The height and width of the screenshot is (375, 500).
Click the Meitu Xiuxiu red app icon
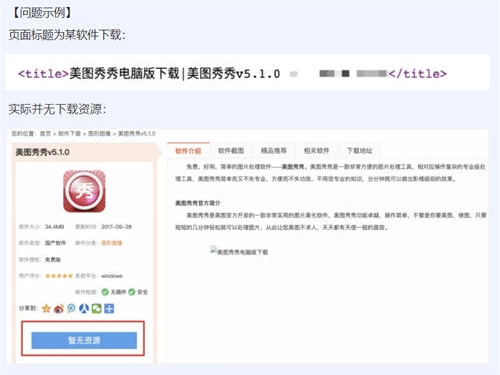pyautogui.click(x=84, y=191)
